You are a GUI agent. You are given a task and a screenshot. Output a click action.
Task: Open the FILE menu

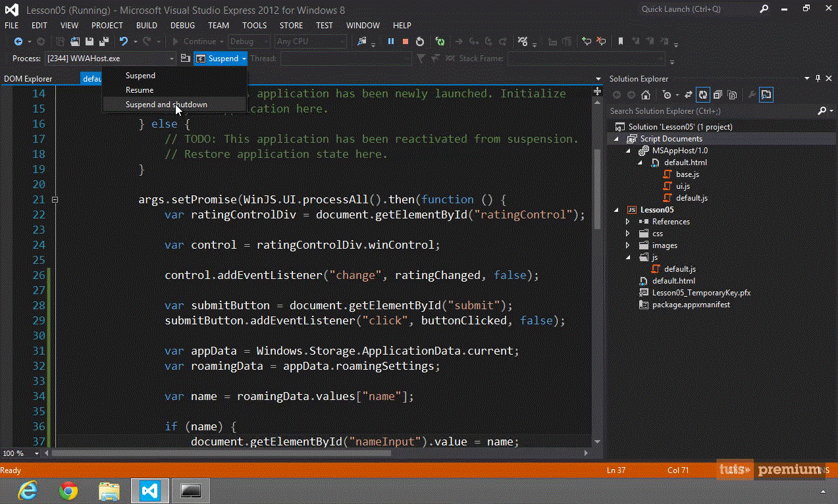click(x=12, y=26)
